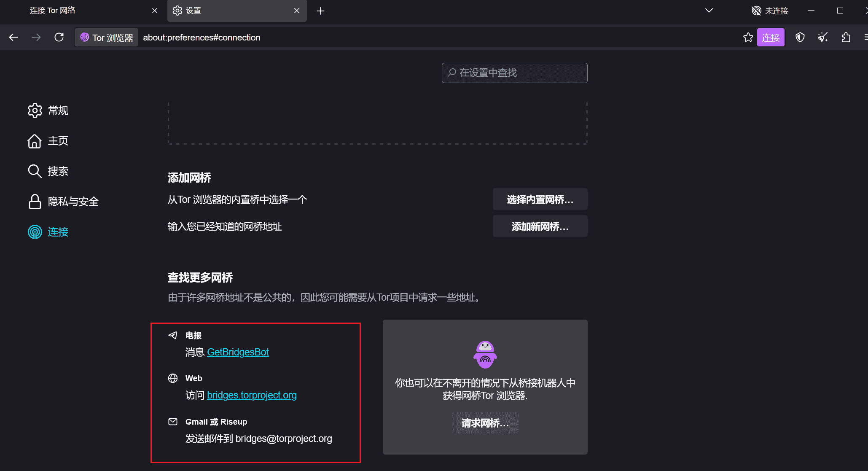This screenshot has height=471, width=868.
Task: Focus the 在设置中查找 search field
Action: pyautogui.click(x=514, y=73)
